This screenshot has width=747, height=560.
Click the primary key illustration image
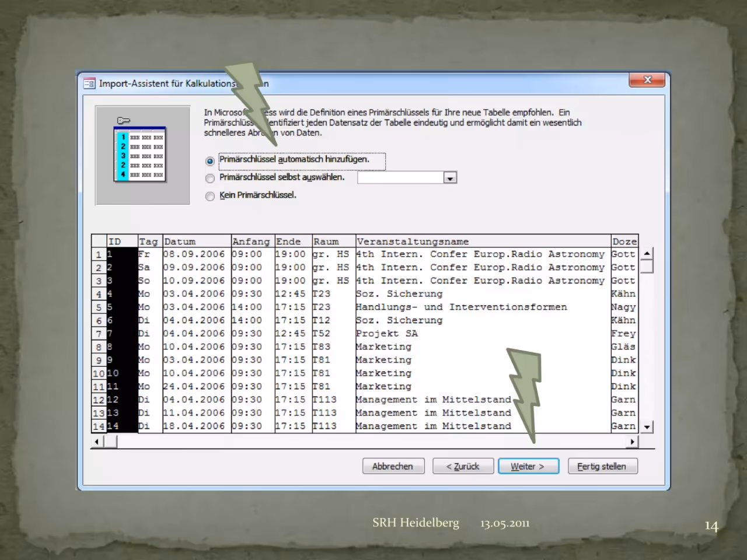click(x=142, y=155)
